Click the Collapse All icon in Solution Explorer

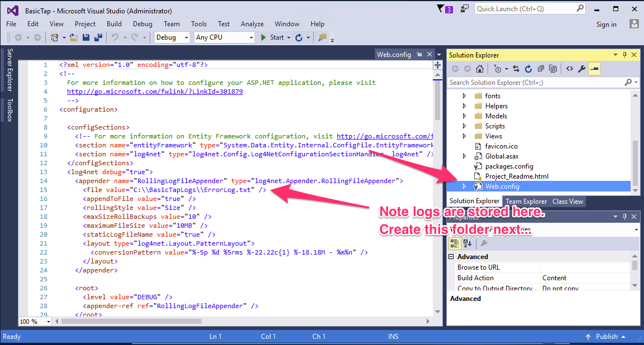tap(541, 69)
